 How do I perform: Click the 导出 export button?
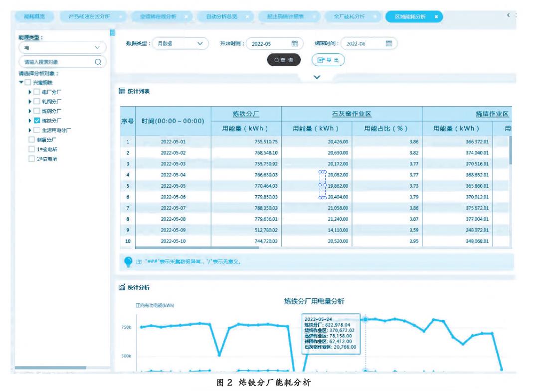coord(328,60)
